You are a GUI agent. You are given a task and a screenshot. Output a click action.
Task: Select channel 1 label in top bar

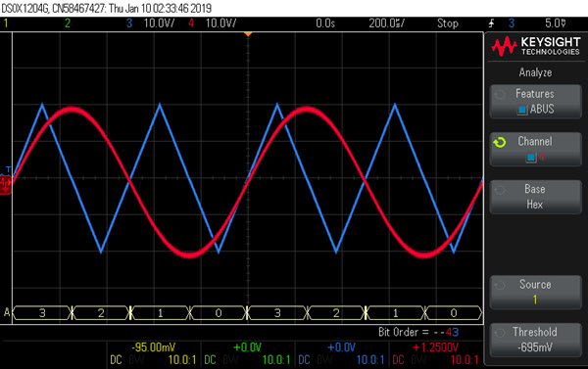[x=6, y=23]
